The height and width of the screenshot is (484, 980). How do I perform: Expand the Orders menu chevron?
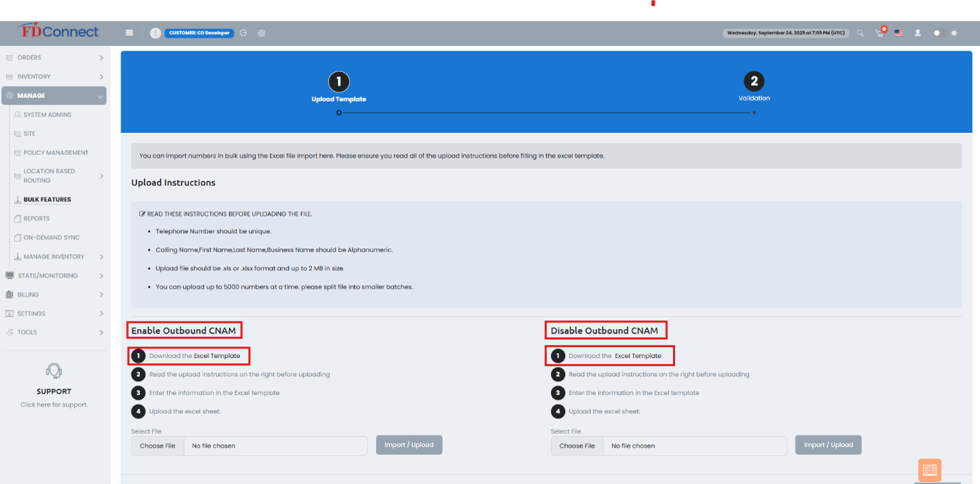[101, 58]
